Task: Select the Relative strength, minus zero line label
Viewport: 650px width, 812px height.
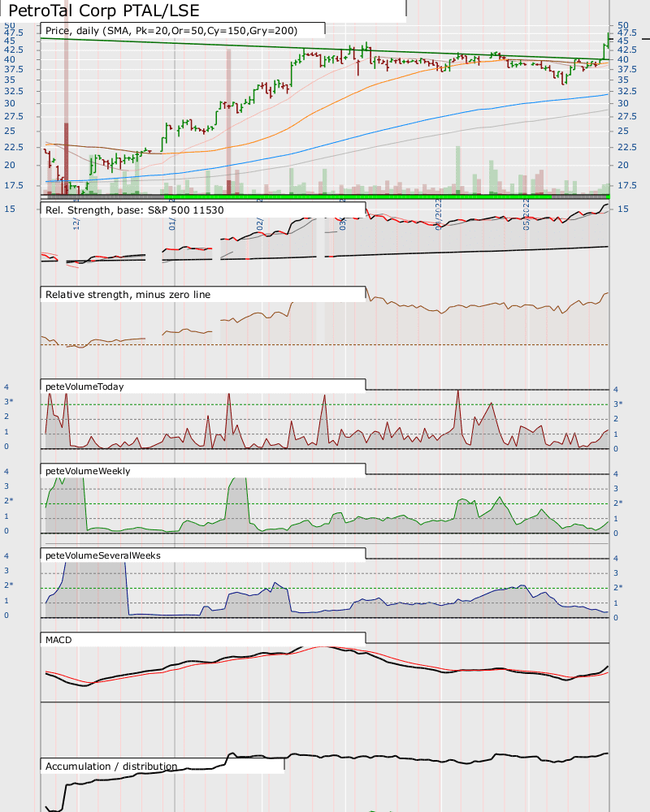Action: pyautogui.click(x=128, y=294)
